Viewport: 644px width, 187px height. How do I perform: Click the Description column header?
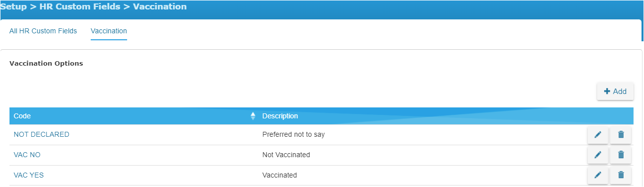click(x=280, y=116)
